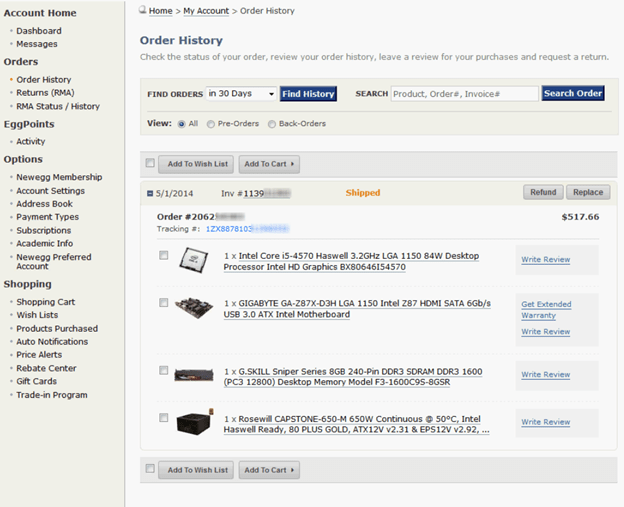Screen dimensions: 624x507
Task: Tick the checkbox for G.SKILL Sniper memory
Action: coord(164,370)
